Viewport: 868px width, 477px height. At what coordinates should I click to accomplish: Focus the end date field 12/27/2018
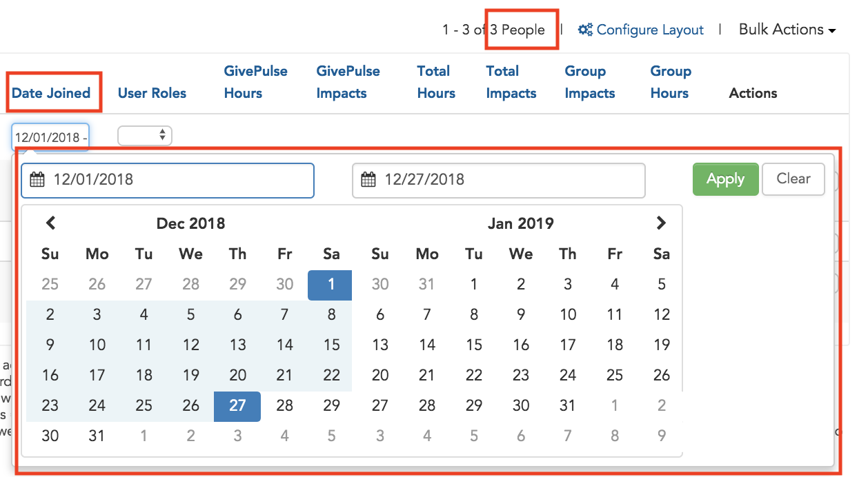click(499, 180)
